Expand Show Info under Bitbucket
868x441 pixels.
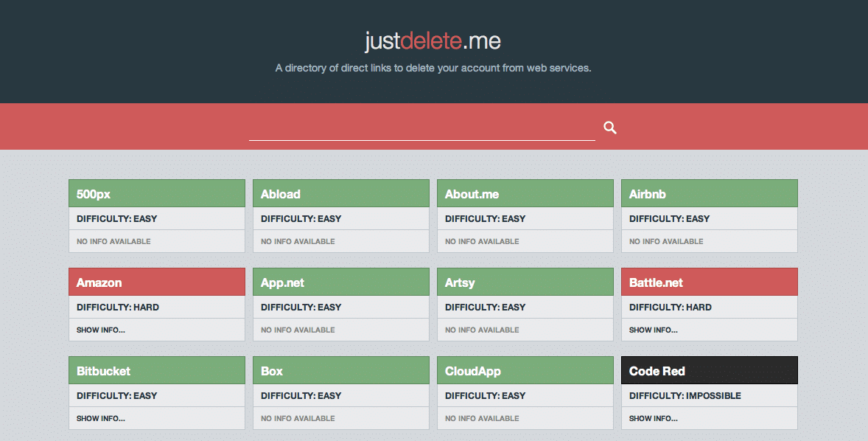[x=101, y=418]
